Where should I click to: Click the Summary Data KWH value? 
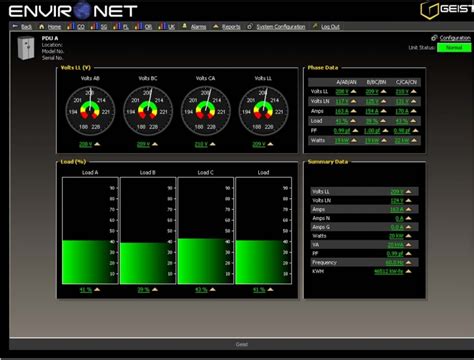tap(389, 272)
